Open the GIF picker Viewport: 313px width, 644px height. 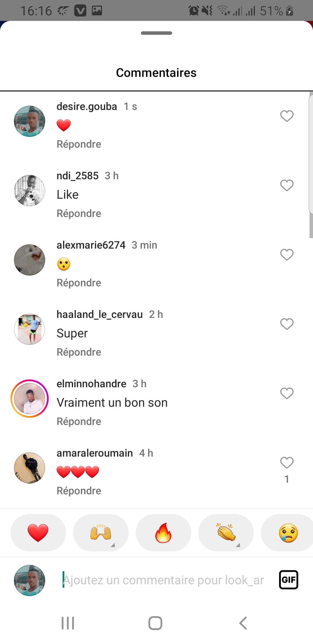288,580
